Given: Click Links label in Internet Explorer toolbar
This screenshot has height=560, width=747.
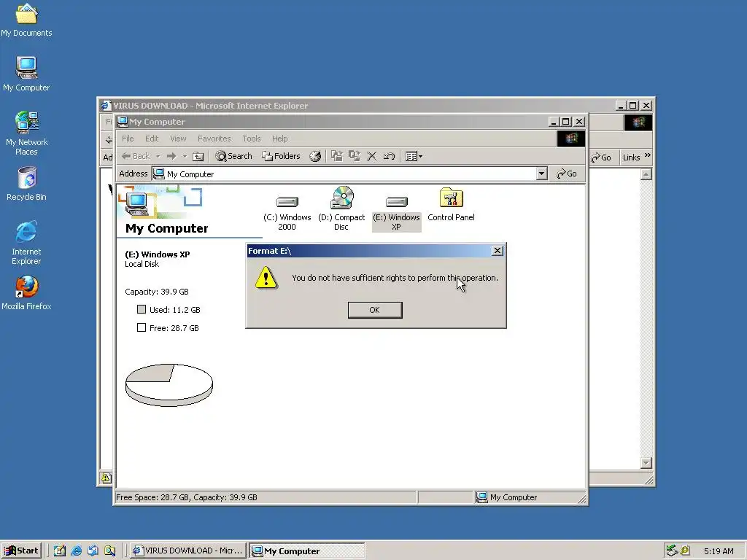Looking at the screenshot, I should 631,157.
